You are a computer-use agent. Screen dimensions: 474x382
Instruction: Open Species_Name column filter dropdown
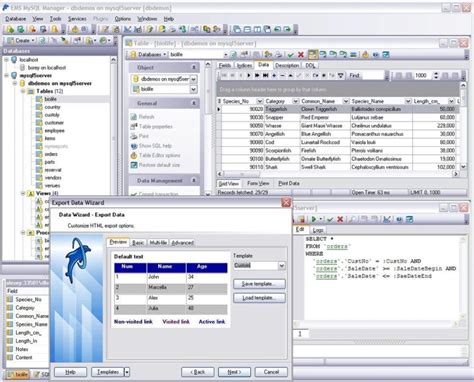click(408, 101)
